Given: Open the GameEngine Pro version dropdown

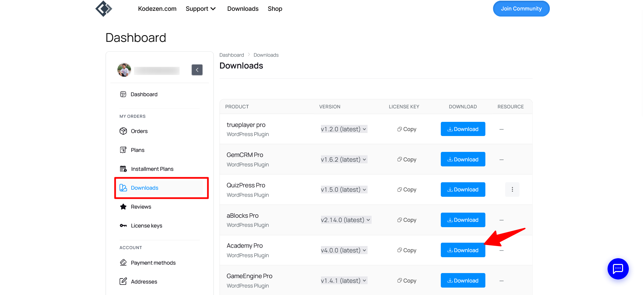Looking at the screenshot, I should pos(344,281).
